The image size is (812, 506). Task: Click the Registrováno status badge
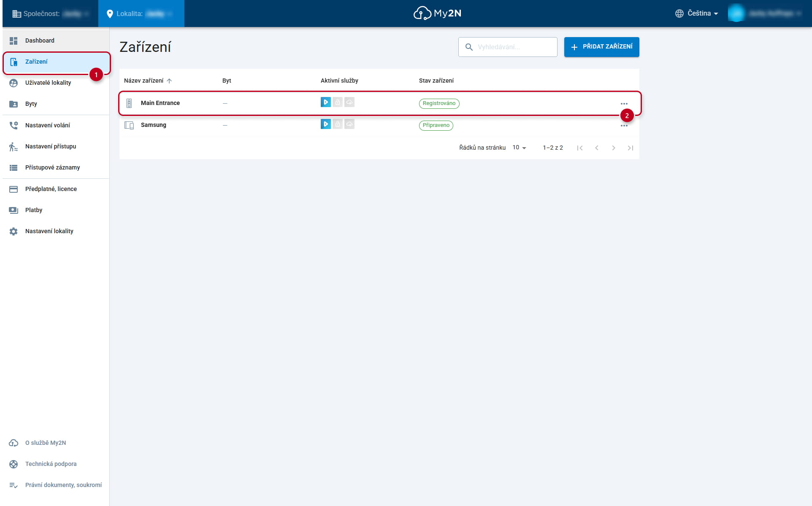439,103
